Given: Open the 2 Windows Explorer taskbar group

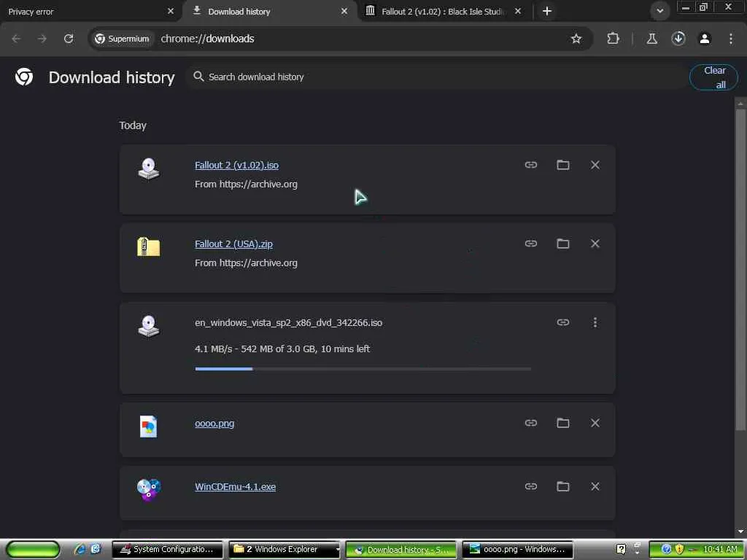Looking at the screenshot, I should point(285,549).
